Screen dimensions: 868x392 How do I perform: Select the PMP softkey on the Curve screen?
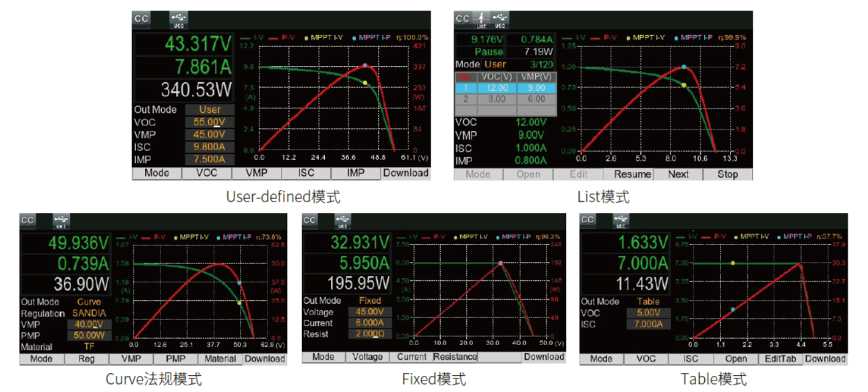(175, 358)
